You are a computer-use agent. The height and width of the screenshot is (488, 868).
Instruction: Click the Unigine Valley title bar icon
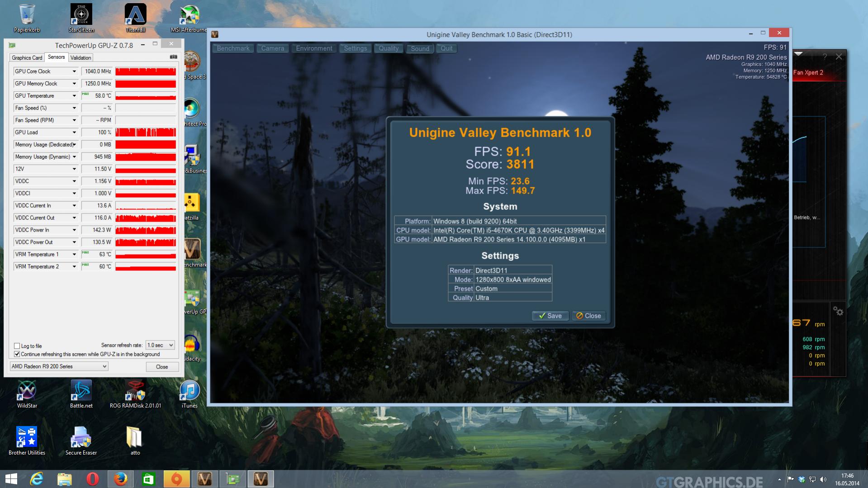[215, 34]
